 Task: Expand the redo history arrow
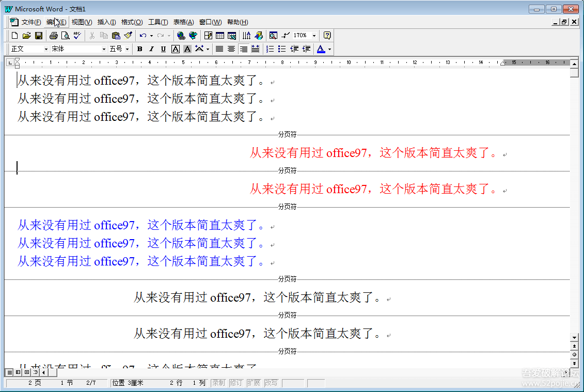point(169,36)
